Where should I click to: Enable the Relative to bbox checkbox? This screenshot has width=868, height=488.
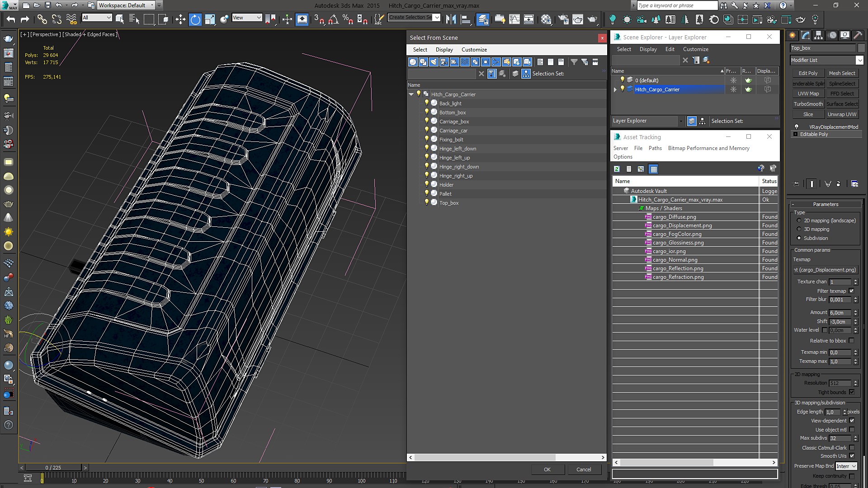point(852,341)
